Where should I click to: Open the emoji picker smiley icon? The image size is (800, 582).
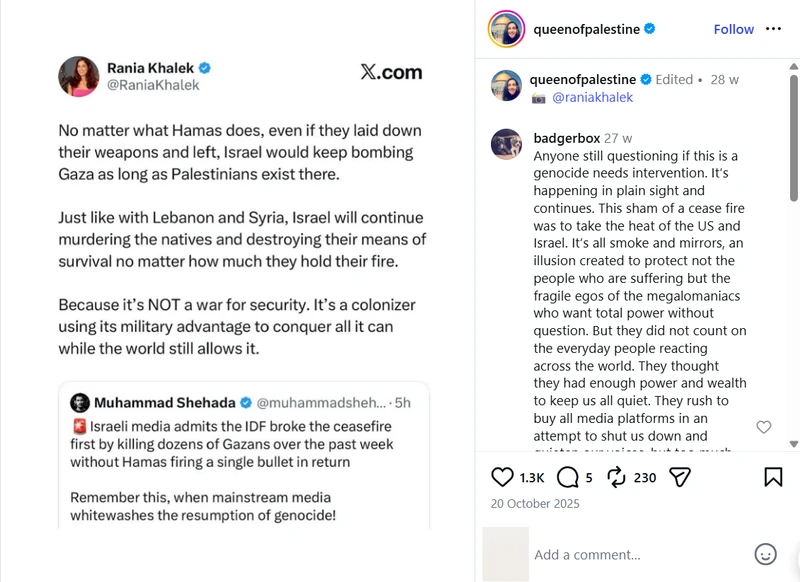point(765,554)
